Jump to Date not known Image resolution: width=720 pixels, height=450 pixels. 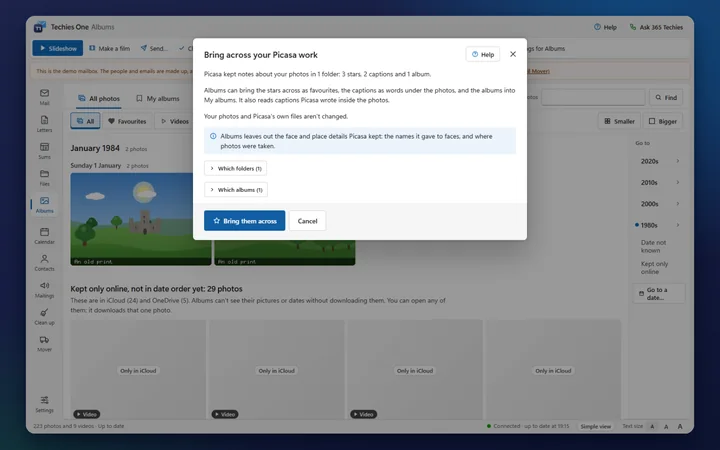(653, 246)
